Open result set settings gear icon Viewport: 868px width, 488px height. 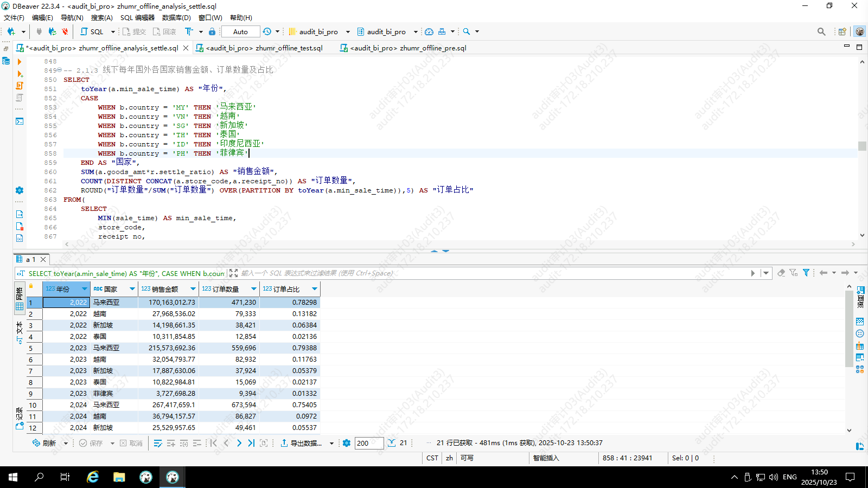click(x=347, y=443)
